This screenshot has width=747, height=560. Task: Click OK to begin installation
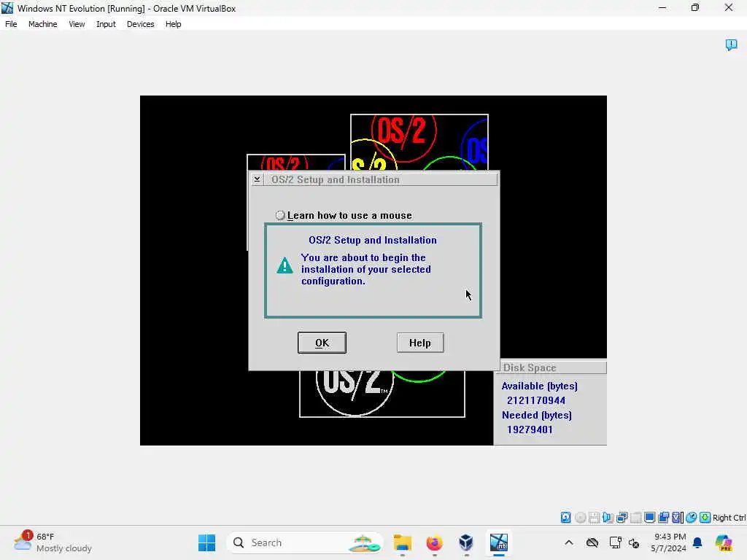(322, 343)
